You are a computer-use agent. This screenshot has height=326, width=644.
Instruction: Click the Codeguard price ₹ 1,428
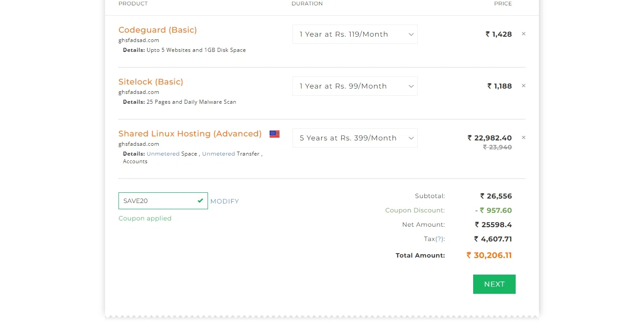click(x=499, y=34)
